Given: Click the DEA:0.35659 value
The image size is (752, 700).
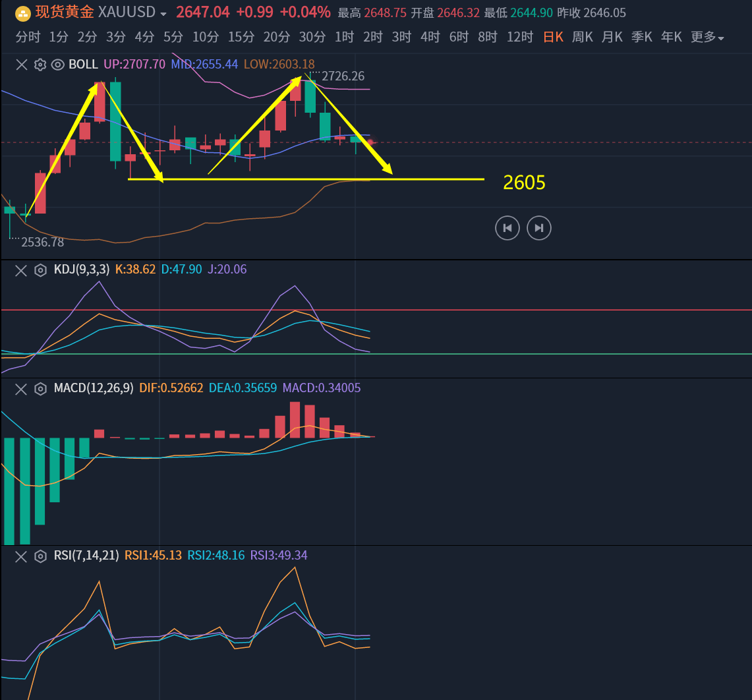Looking at the screenshot, I should (243, 388).
